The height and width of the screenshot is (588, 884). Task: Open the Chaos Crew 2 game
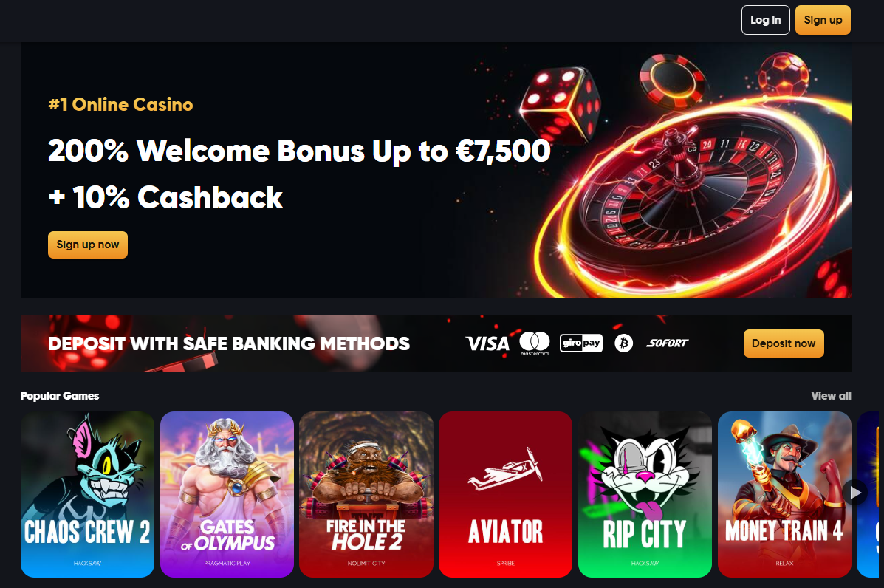tap(87, 494)
